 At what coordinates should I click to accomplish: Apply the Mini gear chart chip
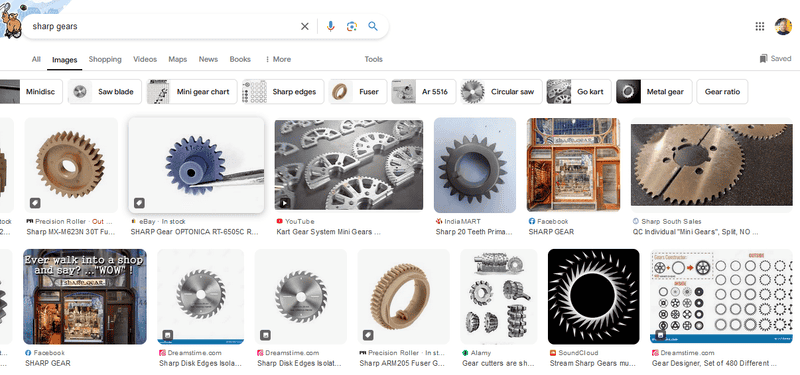click(192, 92)
